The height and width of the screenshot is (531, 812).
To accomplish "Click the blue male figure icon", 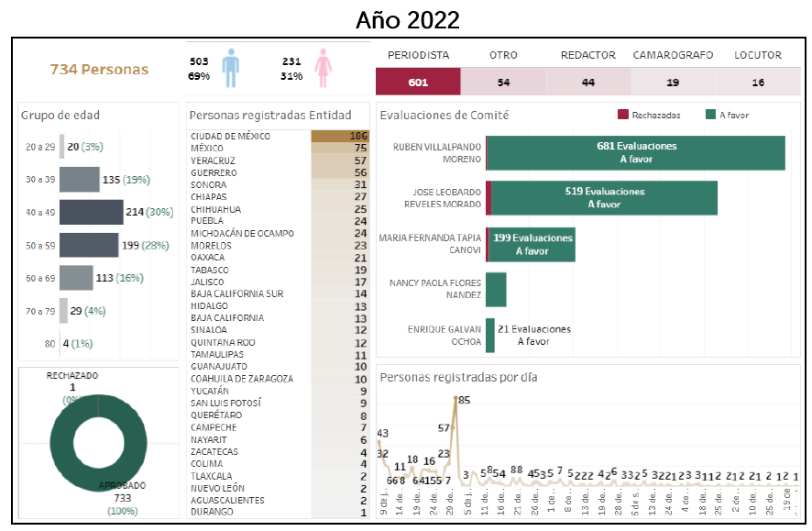I will (x=230, y=69).
